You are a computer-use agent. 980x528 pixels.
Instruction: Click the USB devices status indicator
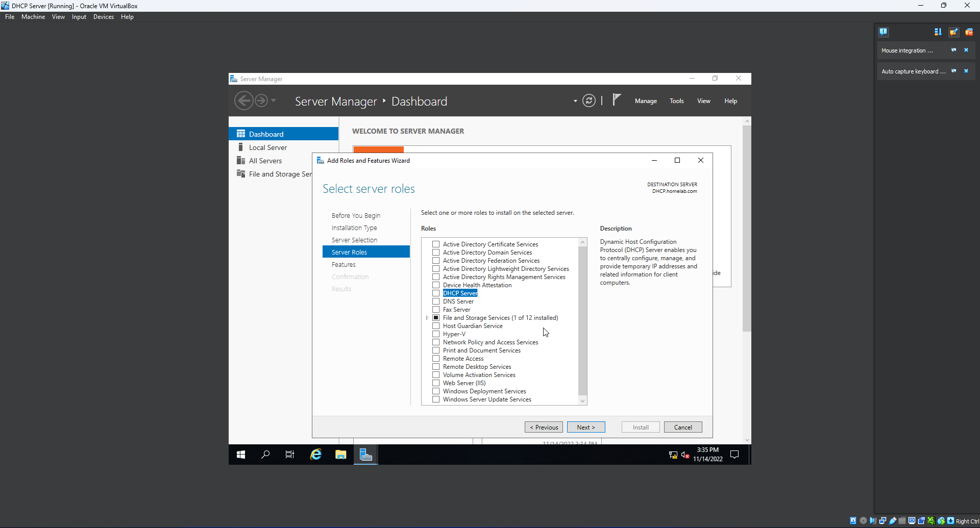pos(893,521)
